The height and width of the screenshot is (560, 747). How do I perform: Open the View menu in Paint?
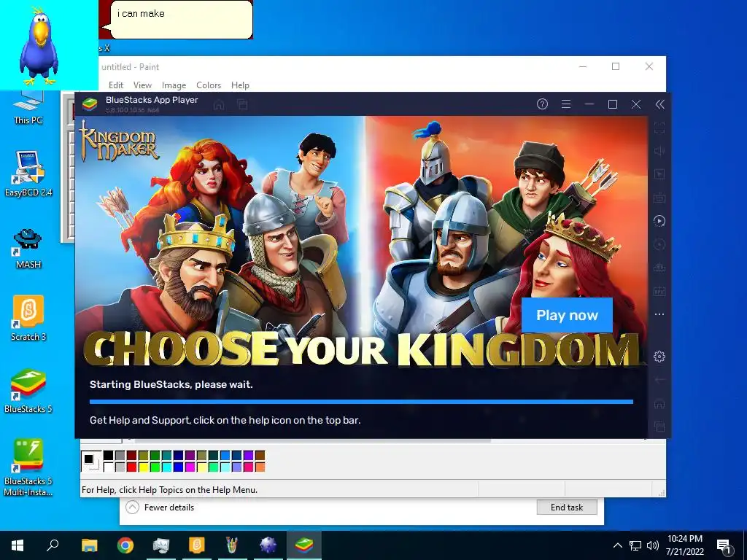(x=142, y=85)
